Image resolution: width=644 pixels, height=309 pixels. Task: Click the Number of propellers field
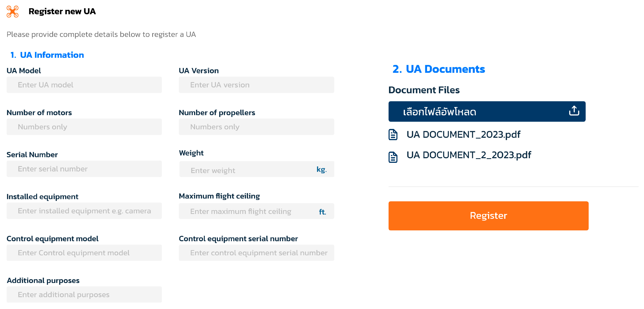click(256, 127)
